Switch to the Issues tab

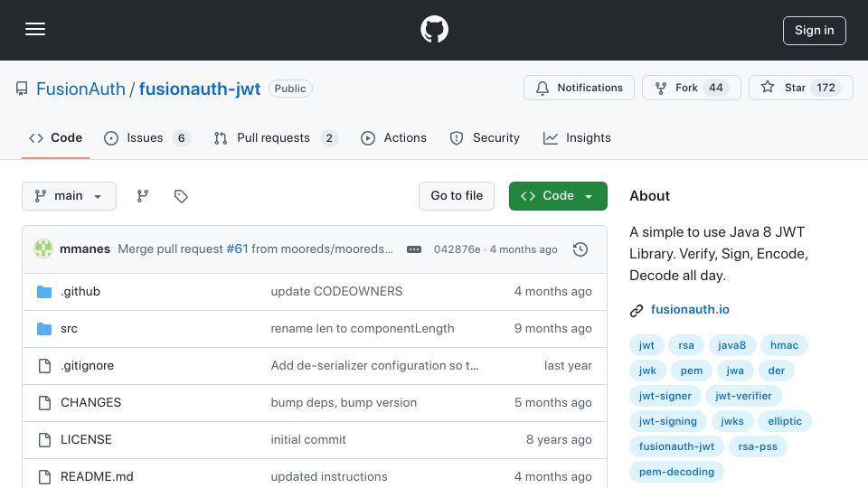click(x=147, y=137)
